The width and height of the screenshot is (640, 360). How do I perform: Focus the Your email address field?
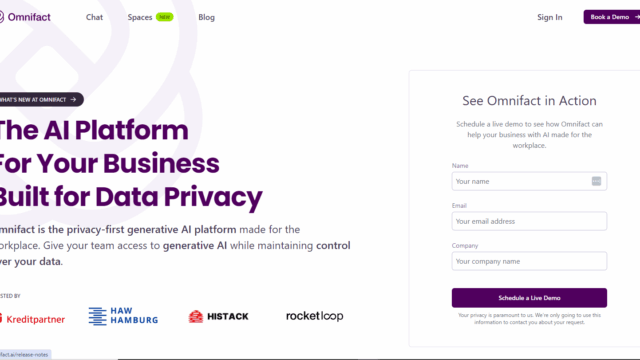(x=529, y=221)
